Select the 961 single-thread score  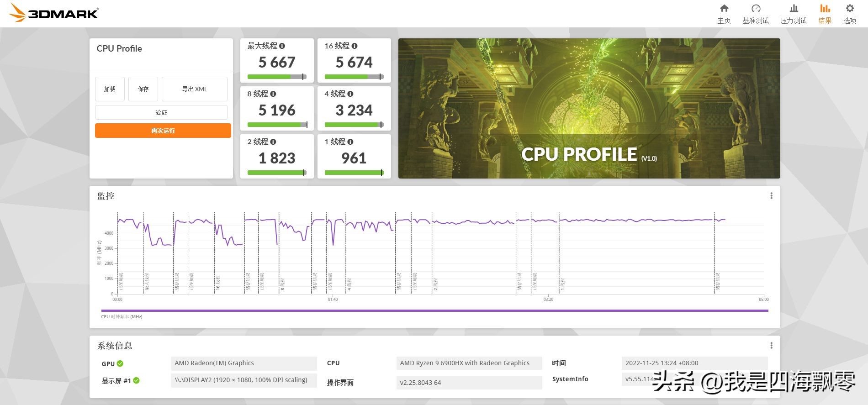[354, 158]
